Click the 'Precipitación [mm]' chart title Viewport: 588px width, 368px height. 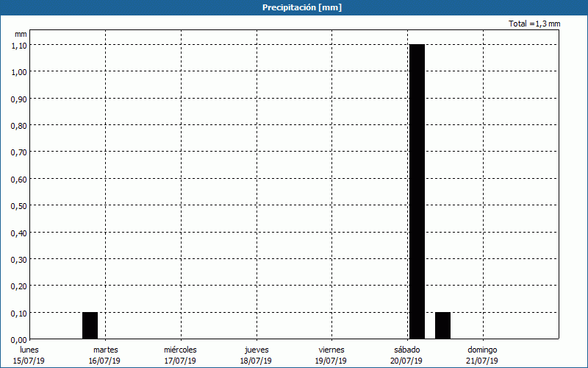[x=302, y=7]
